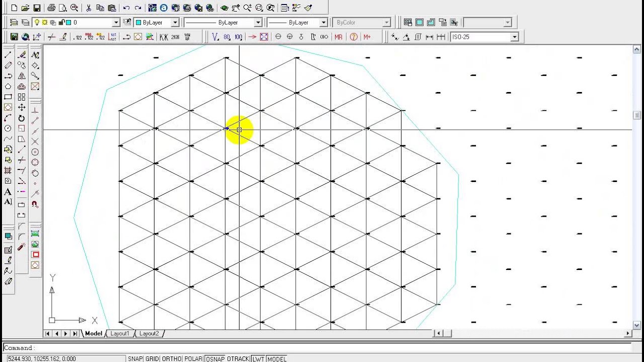The height and width of the screenshot is (362, 644).
Task: Toggle MODEL space button in status bar
Action: 277,358
